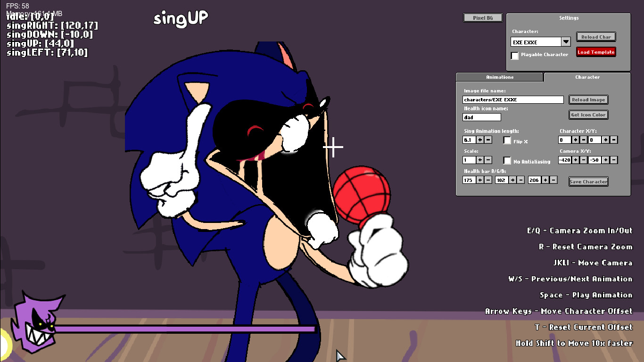The width and height of the screenshot is (644, 362).
Task: Decrease Sing Animation length with minus button
Action: [x=488, y=140]
